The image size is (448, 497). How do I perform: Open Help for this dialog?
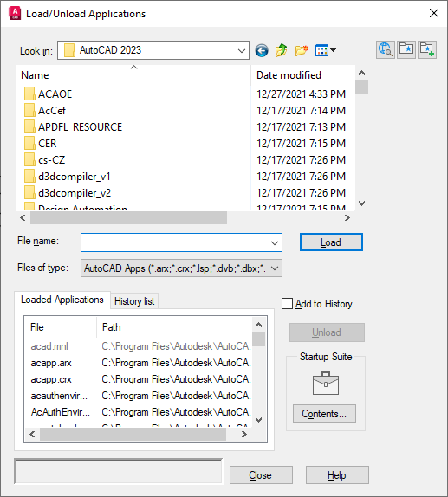(x=337, y=475)
